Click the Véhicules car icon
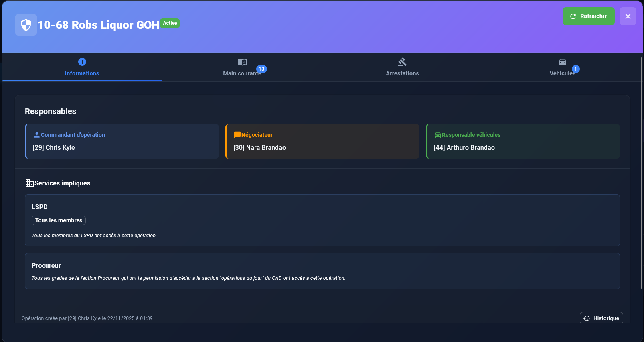The width and height of the screenshot is (644, 342). pos(562,62)
